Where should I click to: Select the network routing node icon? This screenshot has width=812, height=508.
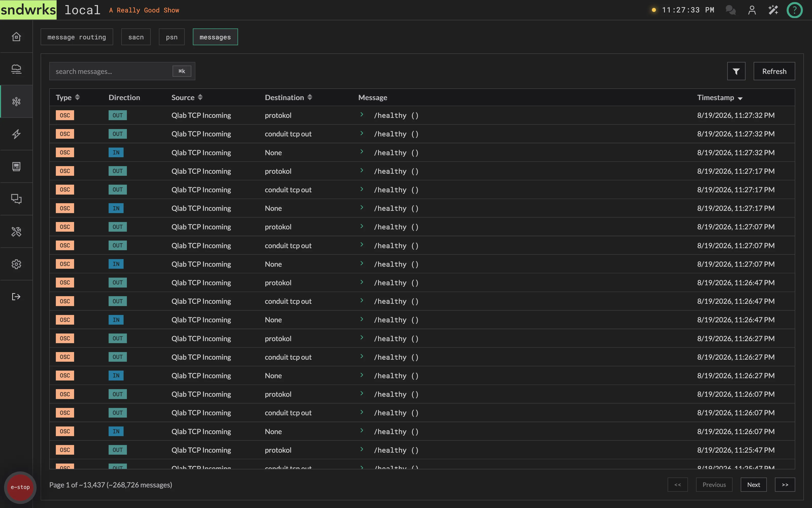point(16,101)
